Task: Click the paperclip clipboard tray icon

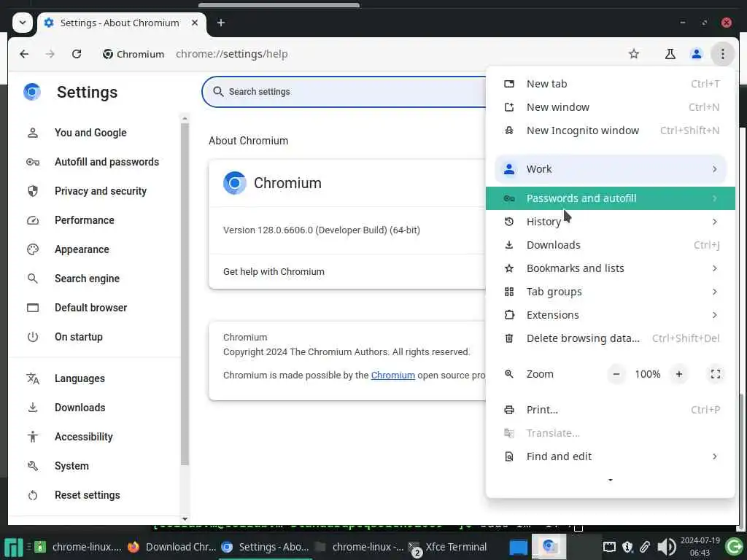Action: pos(645,547)
